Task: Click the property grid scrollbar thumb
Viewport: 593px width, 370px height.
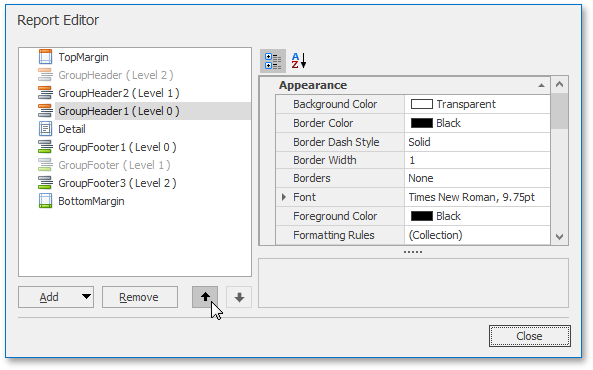Action: click(x=559, y=111)
